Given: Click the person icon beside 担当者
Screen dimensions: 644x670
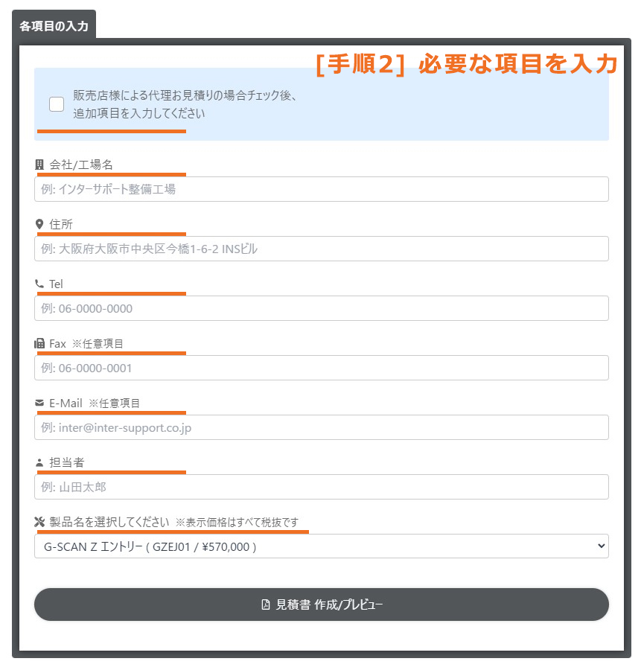Looking at the screenshot, I should click(40, 462).
